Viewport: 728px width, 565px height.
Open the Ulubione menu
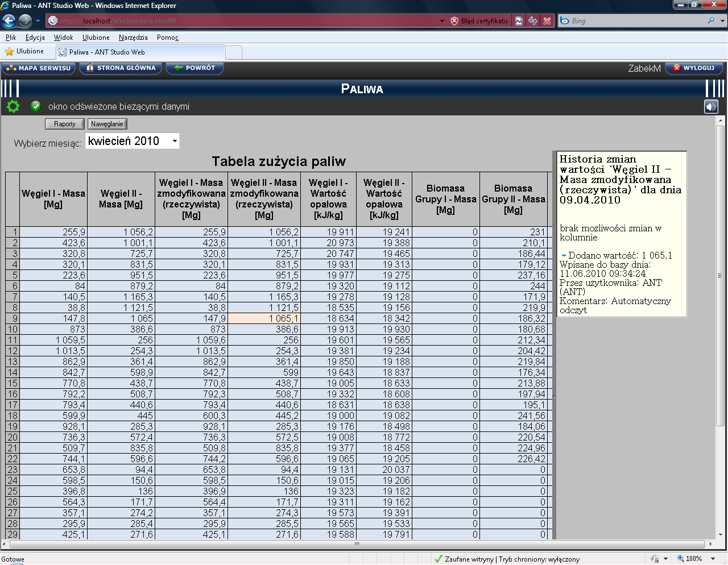(x=96, y=38)
